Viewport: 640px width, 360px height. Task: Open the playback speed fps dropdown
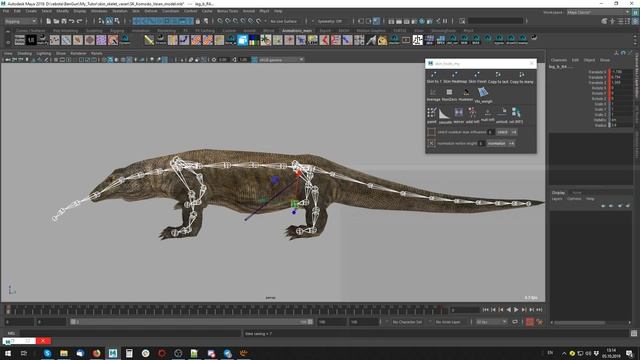pyautogui.click(x=491, y=322)
